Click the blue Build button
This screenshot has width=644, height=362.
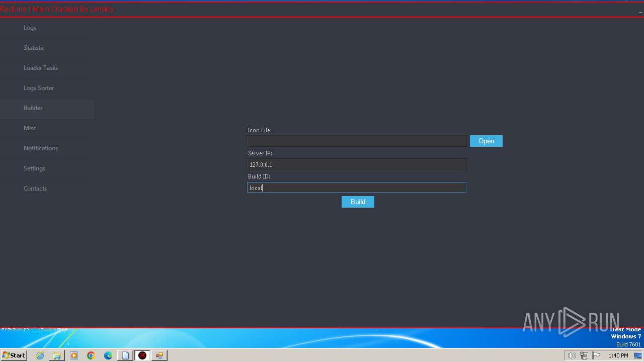click(x=358, y=202)
